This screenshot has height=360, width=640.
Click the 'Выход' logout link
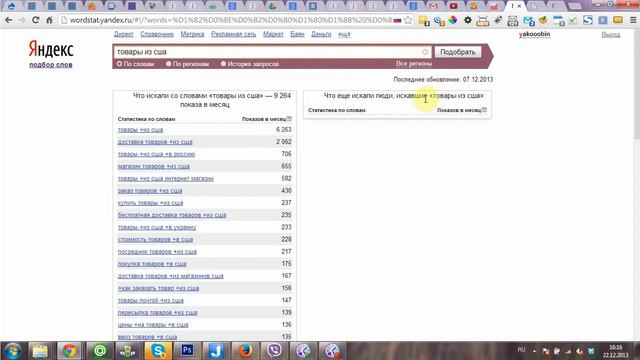click(x=611, y=35)
